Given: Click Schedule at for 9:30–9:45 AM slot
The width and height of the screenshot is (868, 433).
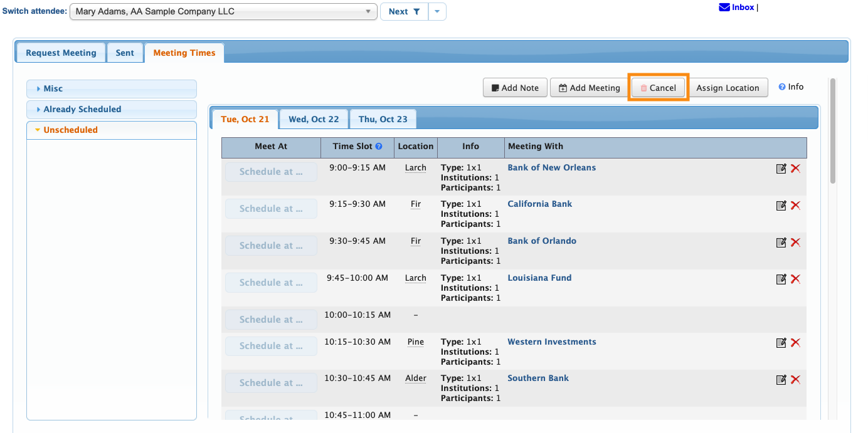Looking at the screenshot, I should pos(271,246).
